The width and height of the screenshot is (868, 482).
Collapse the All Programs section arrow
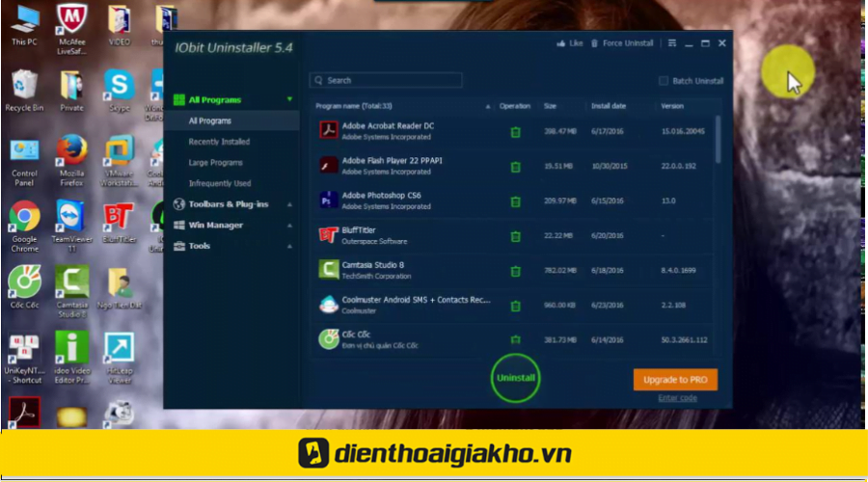(x=289, y=99)
